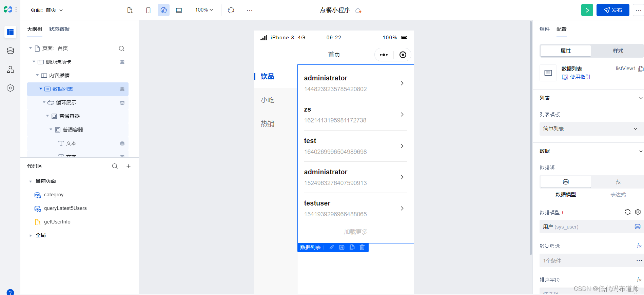Select 热销 side tab in preview
644x295 pixels.
coord(276,124)
